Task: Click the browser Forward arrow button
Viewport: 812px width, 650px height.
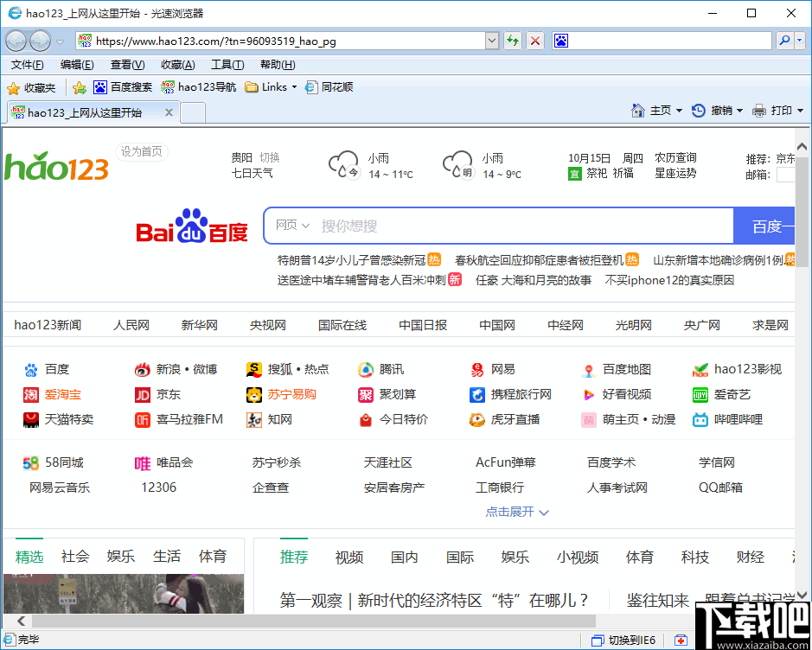Action: pyautogui.click(x=40, y=41)
